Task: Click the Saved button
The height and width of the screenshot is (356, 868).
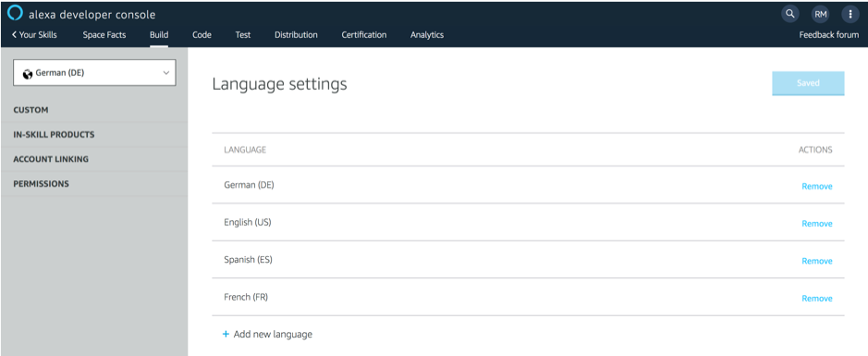Action: 808,83
